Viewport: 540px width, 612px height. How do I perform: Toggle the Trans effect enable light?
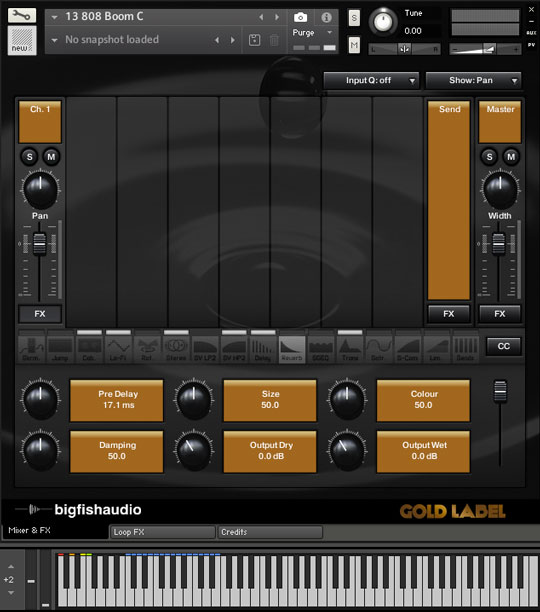(x=350, y=332)
